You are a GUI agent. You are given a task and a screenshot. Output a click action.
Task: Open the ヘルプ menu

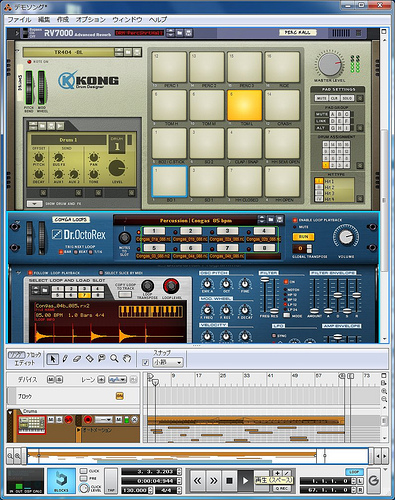pyautogui.click(x=158, y=20)
